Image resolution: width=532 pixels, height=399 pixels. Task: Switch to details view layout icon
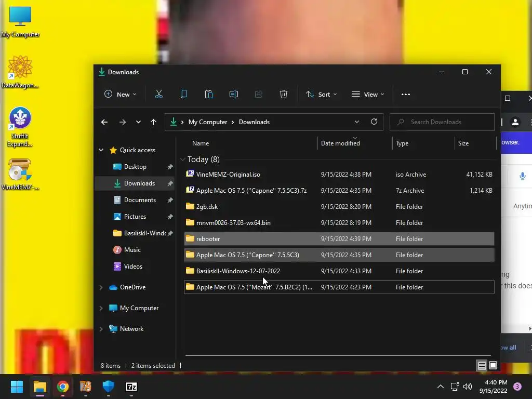coord(482,365)
